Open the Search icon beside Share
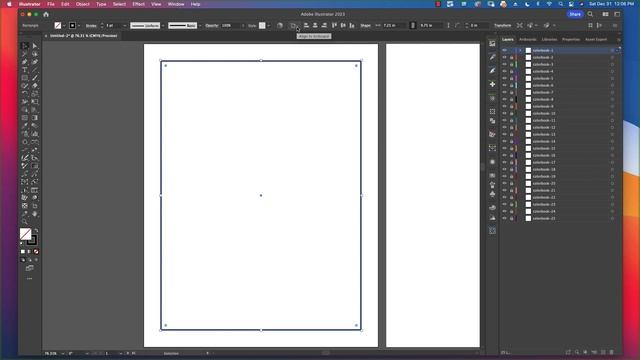 coord(590,14)
